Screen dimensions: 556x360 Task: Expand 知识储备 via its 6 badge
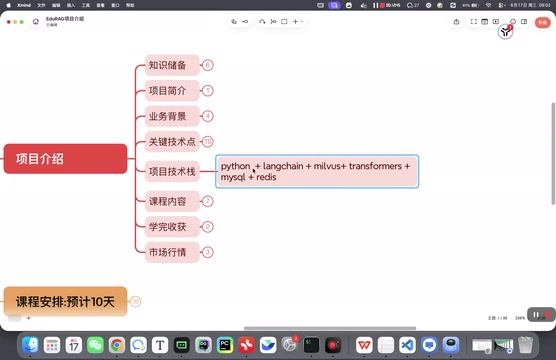(x=208, y=65)
